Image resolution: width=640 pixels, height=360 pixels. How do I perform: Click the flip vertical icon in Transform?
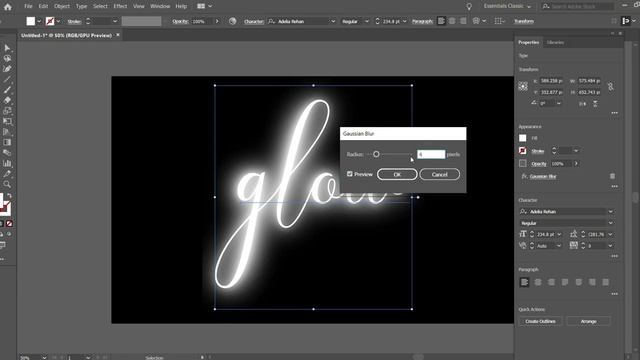(x=595, y=104)
